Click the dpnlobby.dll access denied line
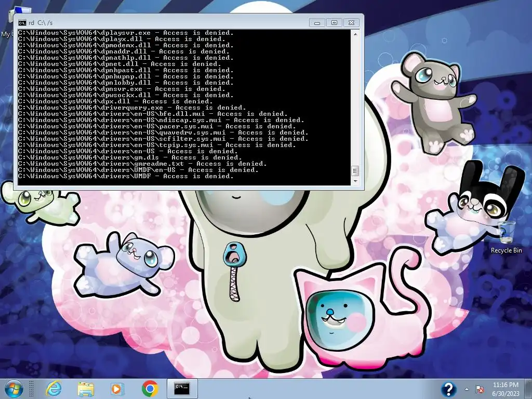This screenshot has width=532, height=399. 126,83
